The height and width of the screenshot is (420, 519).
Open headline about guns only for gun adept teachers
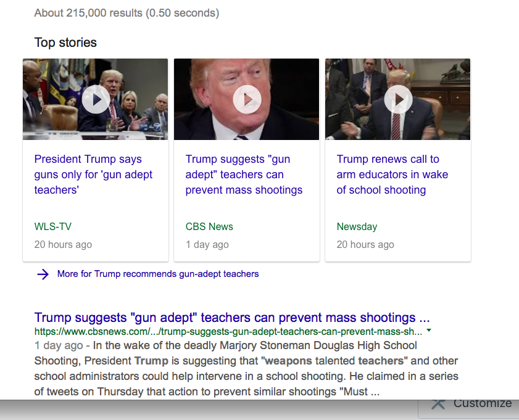pos(93,175)
